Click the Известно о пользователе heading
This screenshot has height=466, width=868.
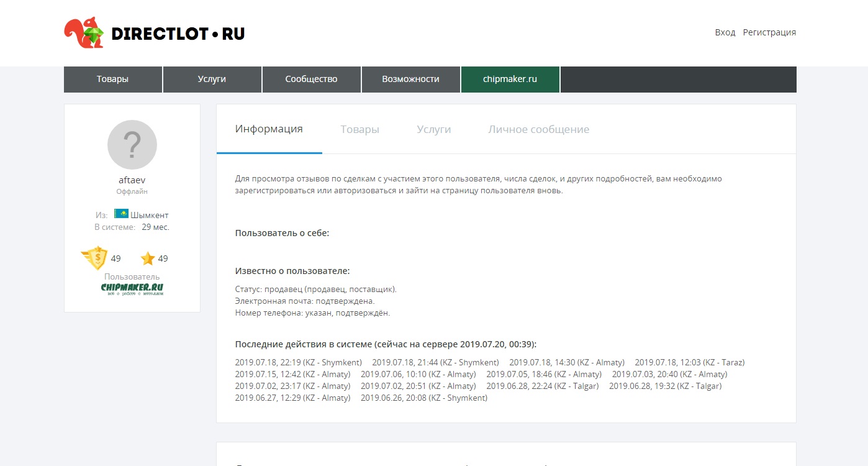tap(292, 271)
